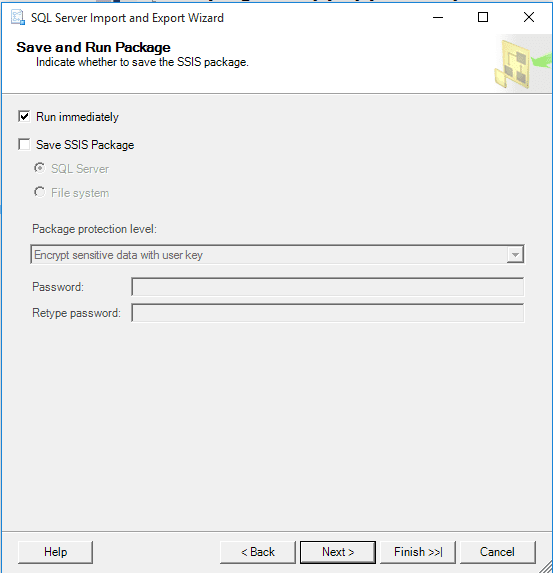Cancel the Import and Export Wizard
Screen dimensions: 553x573
pyautogui.click(x=497, y=552)
